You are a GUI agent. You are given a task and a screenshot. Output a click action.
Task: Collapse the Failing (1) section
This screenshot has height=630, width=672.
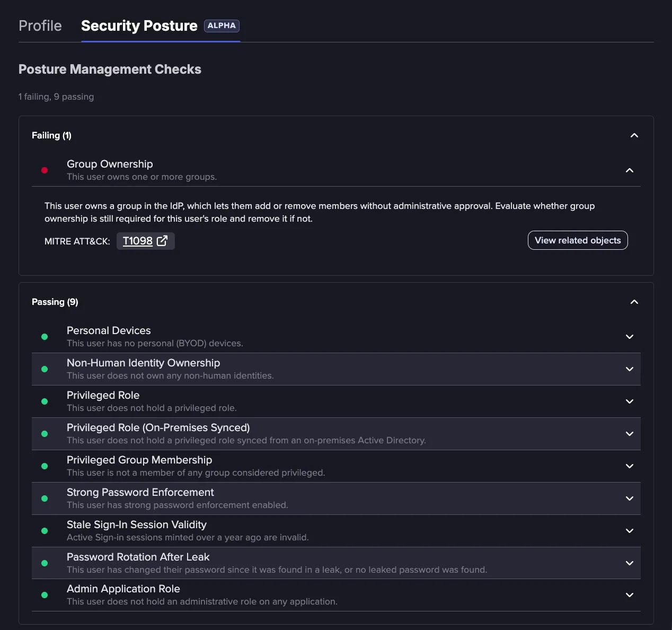pyautogui.click(x=634, y=135)
